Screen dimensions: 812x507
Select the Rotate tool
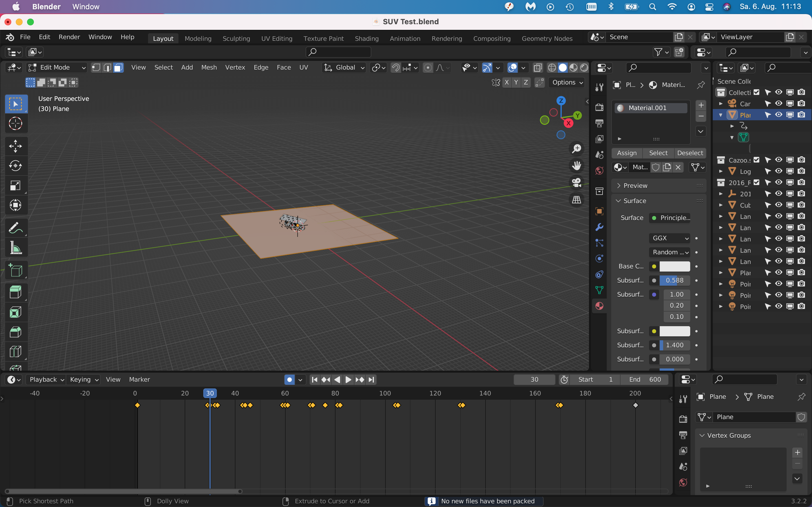coord(16,166)
